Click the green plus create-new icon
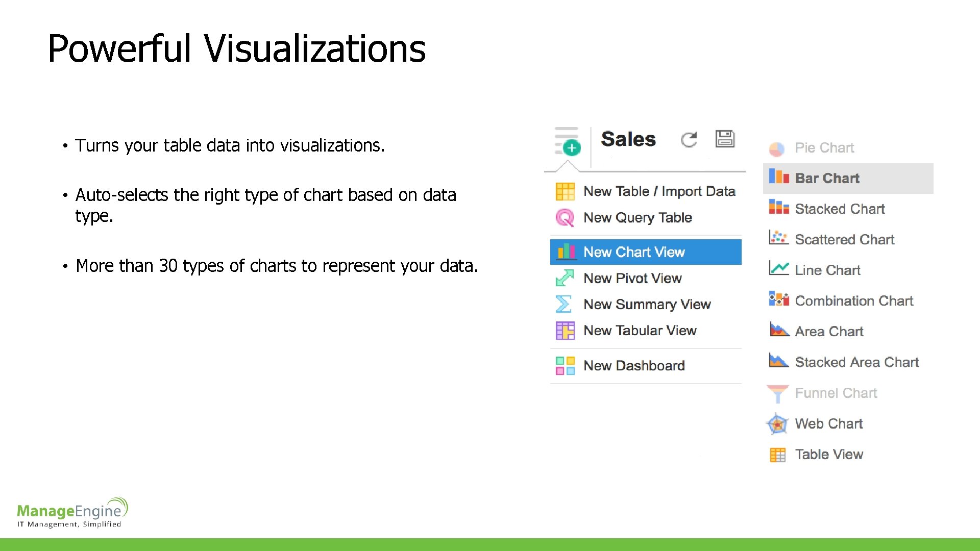The image size is (980, 551). click(x=572, y=148)
